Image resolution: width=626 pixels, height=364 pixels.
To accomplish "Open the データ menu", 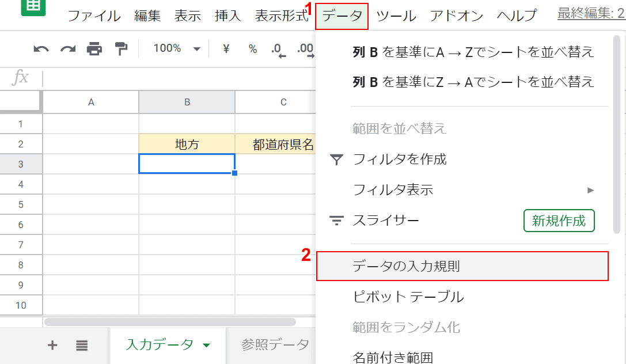I will 342,16.
